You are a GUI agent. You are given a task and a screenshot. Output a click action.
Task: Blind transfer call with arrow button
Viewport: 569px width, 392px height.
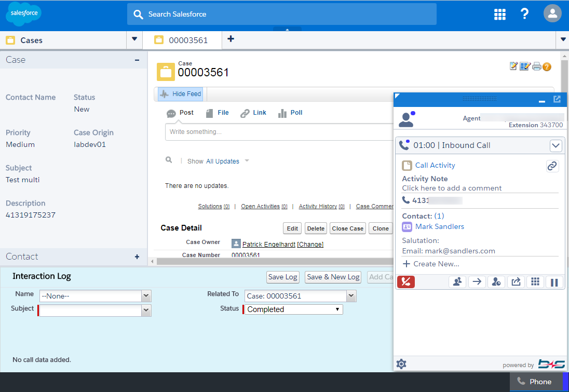coord(477,282)
